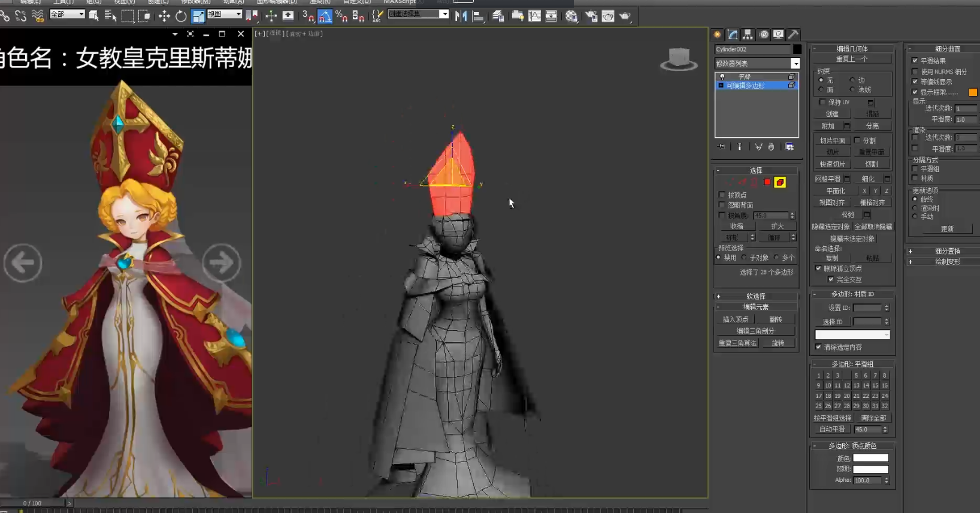The image size is (980, 513).
Task: Toggle 等值线显示 checkbox
Action: 915,82
